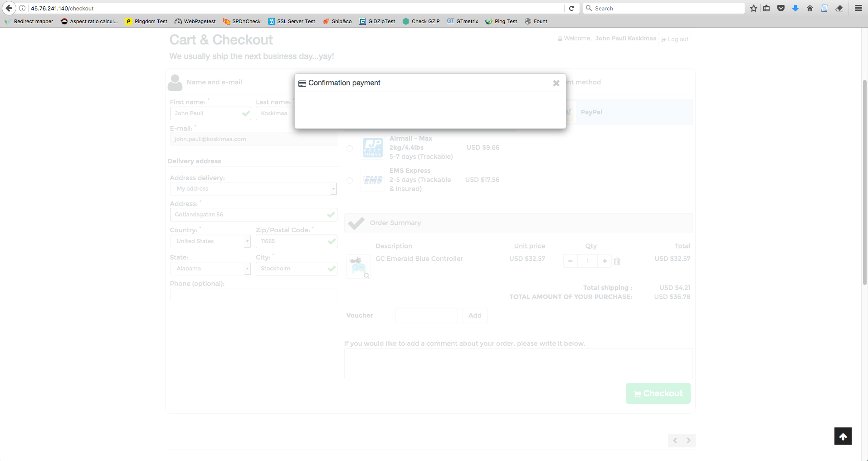Open the browser home page
The height and width of the screenshot is (461, 868).
tap(810, 8)
